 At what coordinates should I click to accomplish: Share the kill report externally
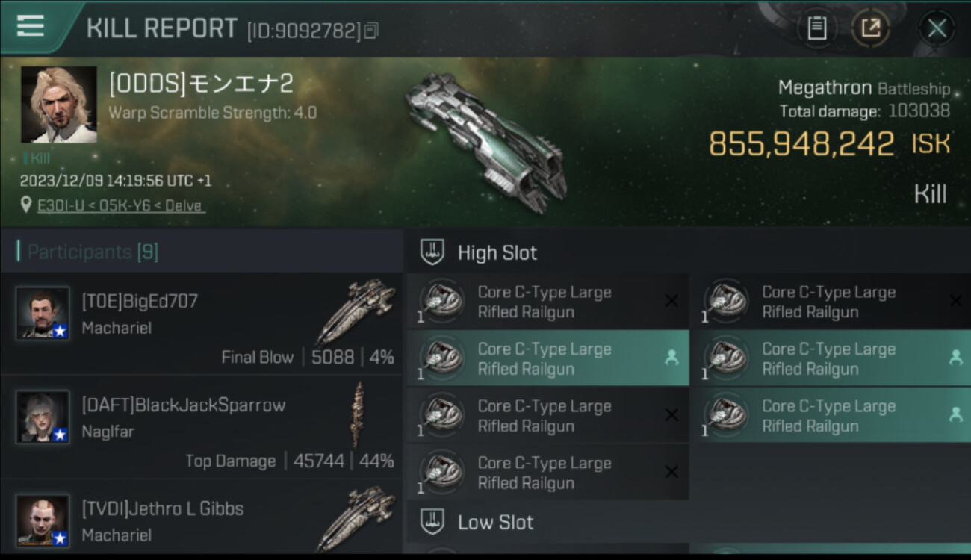click(x=871, y=29)
